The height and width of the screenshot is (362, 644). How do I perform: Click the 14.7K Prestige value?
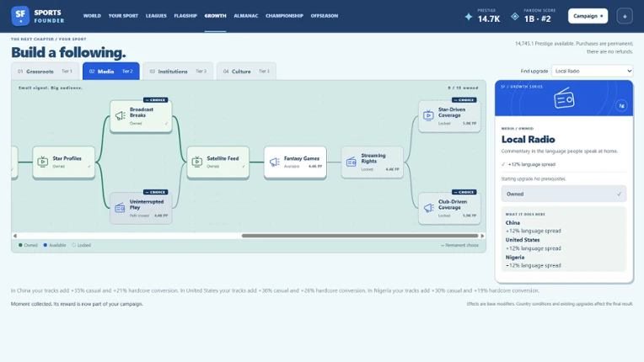click(488, 19)
